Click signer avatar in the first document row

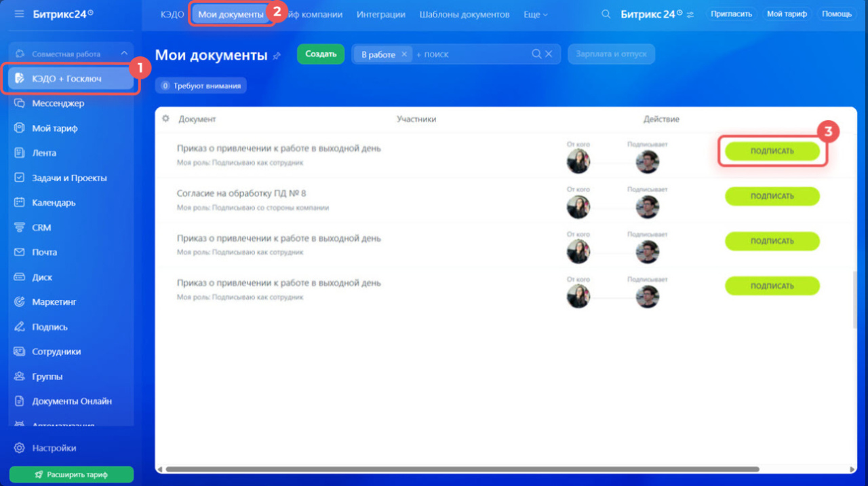coord(648,162)
